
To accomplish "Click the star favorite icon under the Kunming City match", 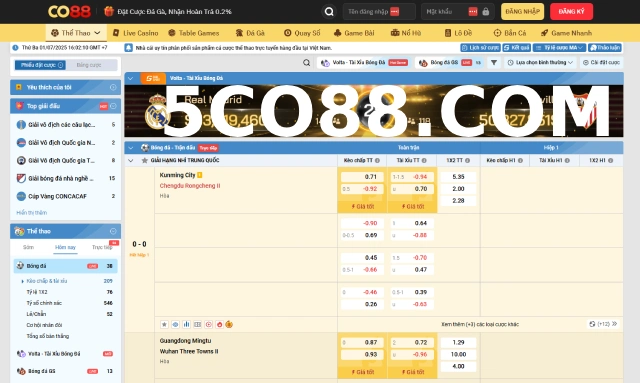I will pyautogui.click(x=164, y=324).
